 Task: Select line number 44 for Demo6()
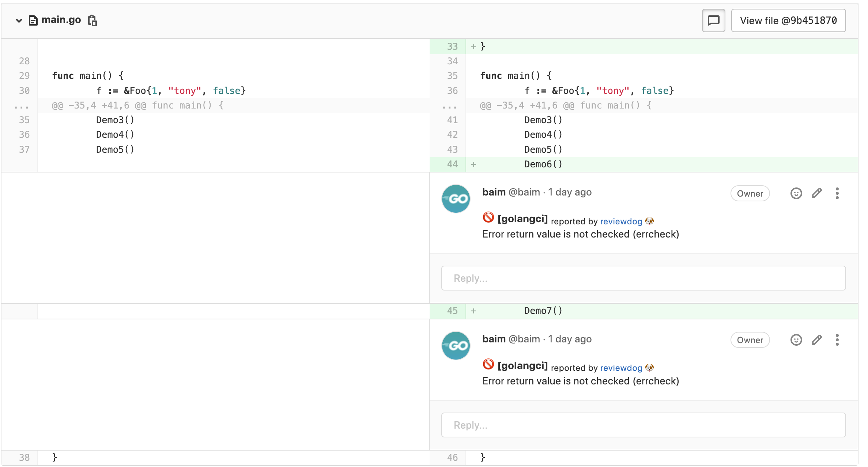click(452, 164)
